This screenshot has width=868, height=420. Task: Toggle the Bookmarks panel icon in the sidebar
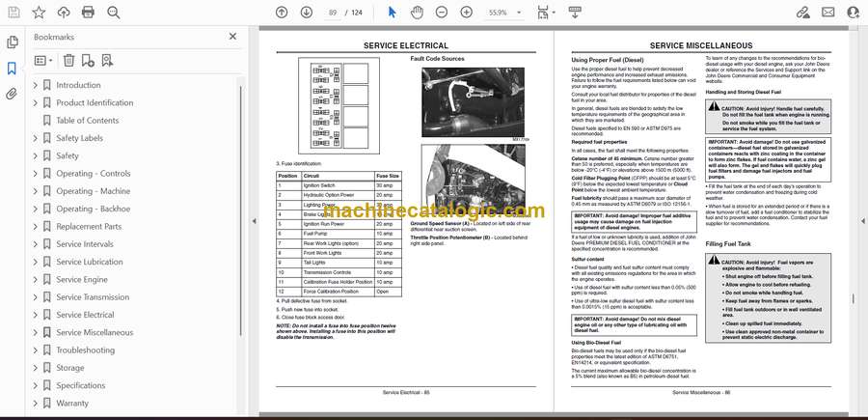[13, 69]
